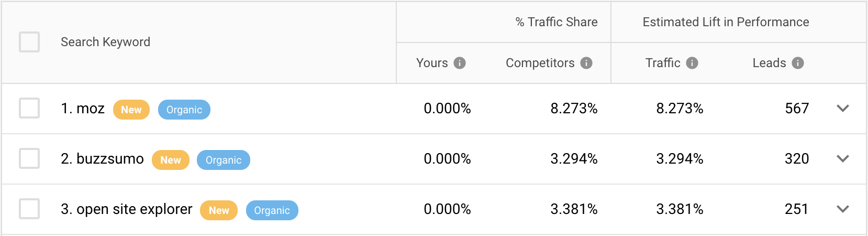This screenshot has width=868, height=236.
Task: Click info icon beside Competitors
Action: tap(586, 63)
